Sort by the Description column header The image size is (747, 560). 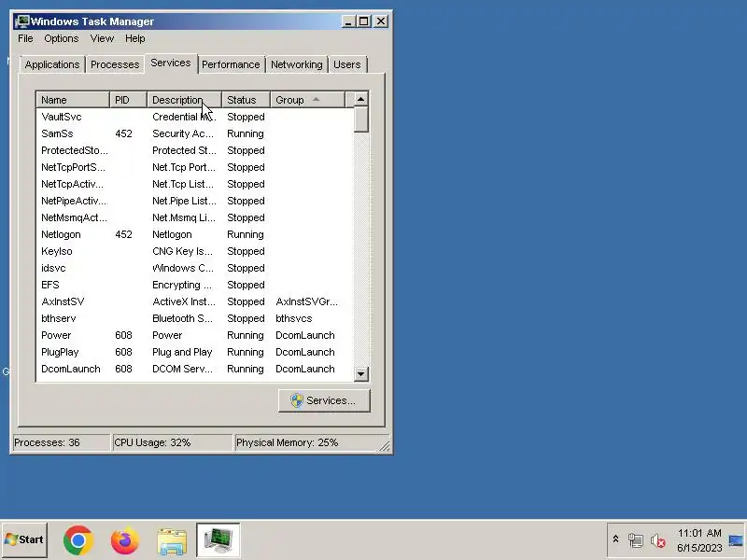tap(184, 100)
